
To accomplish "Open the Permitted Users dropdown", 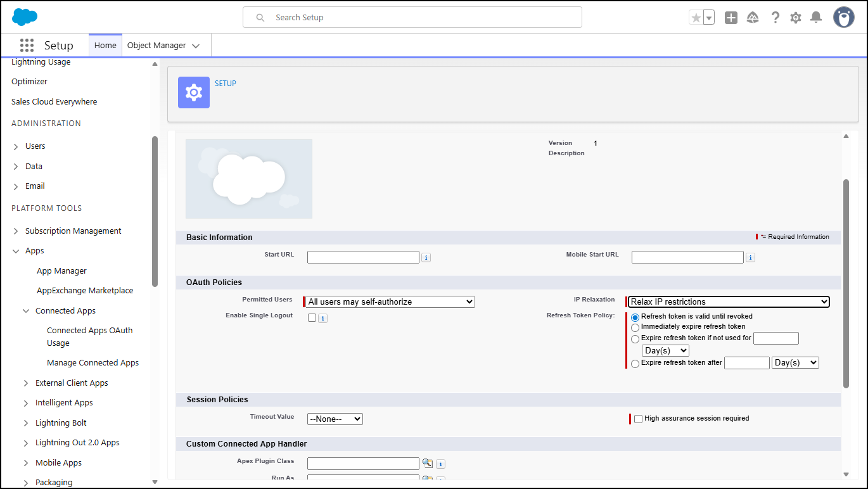I will pyautogui.click(x=391, y=302).
